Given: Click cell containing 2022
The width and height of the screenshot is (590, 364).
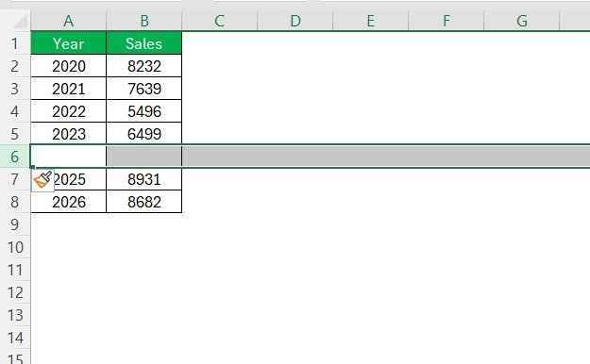Looking at the screenshot, I should [69, 111].
